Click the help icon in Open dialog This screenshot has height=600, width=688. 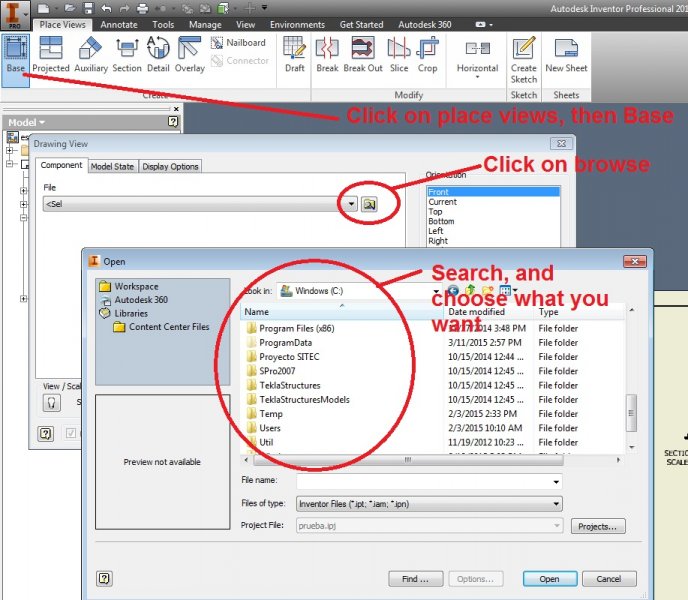[x=104, y=578]
